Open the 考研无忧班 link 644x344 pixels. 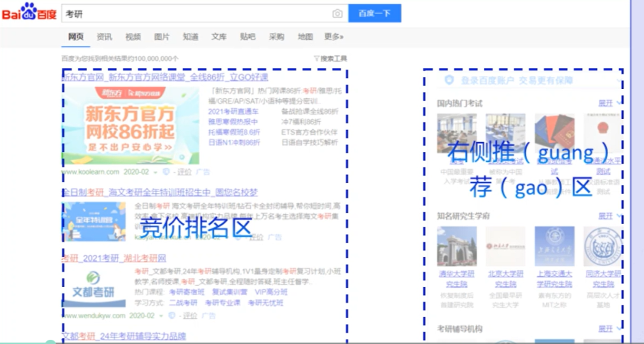266,303
